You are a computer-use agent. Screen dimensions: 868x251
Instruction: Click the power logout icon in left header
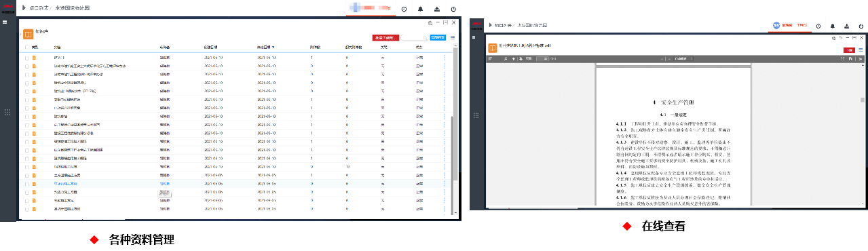point(453,9)
